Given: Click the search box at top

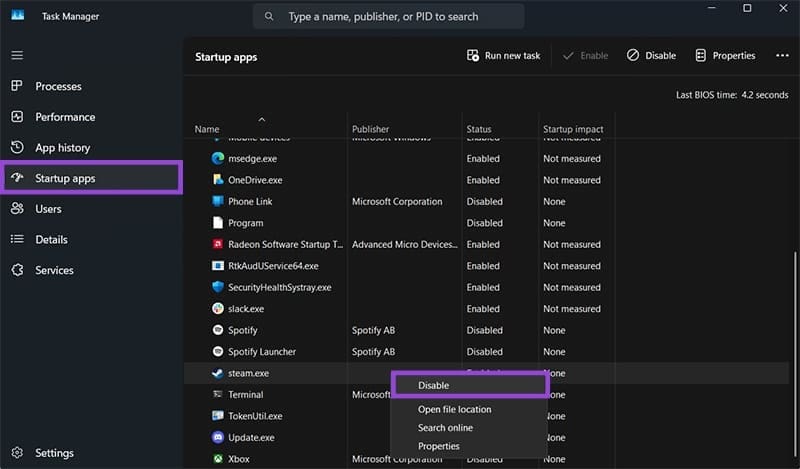Looking at the screenshot, I should [x=388, y=16].
